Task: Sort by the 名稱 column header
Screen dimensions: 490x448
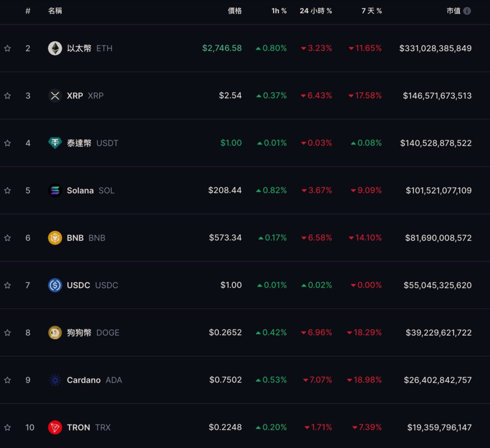Action: (x=56, y=11)
